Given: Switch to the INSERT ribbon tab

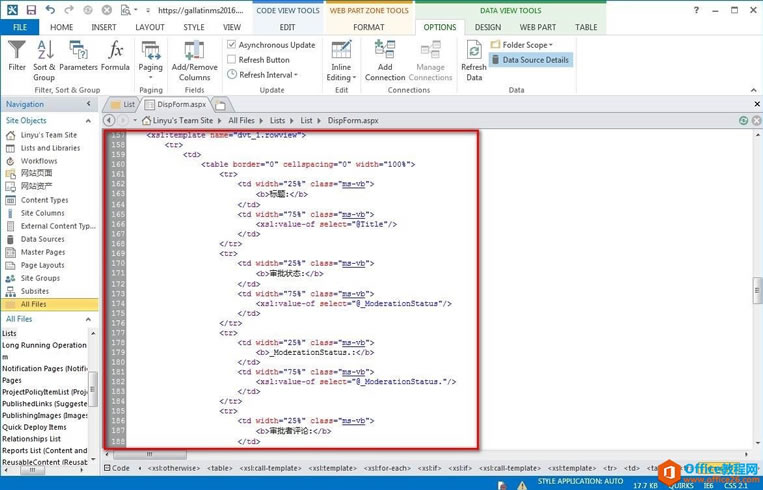Looking at the screenshot, I should pyautogui.click(x=104, y=27).
